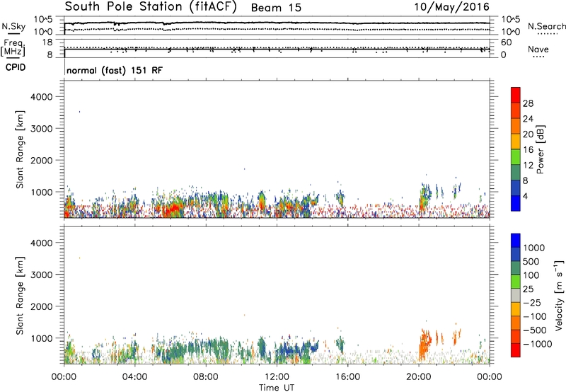
Task: Click the '20:00' time tick label
Action: (x=418, y=377)
